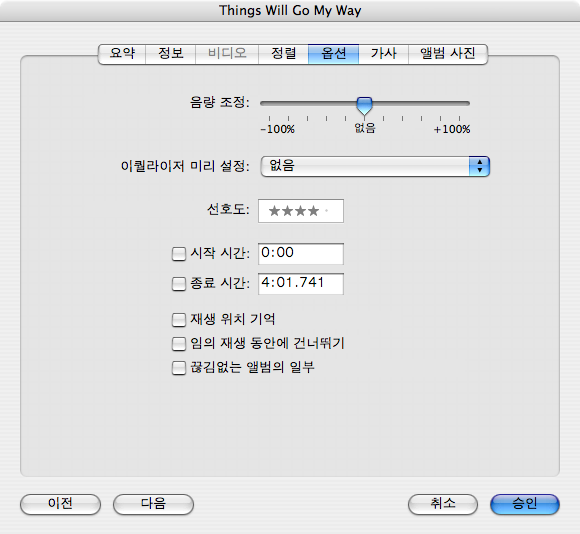This screenshot has width=580, height=534.
Task: Open the 가사 tab
Action: [x=384, y=54]
